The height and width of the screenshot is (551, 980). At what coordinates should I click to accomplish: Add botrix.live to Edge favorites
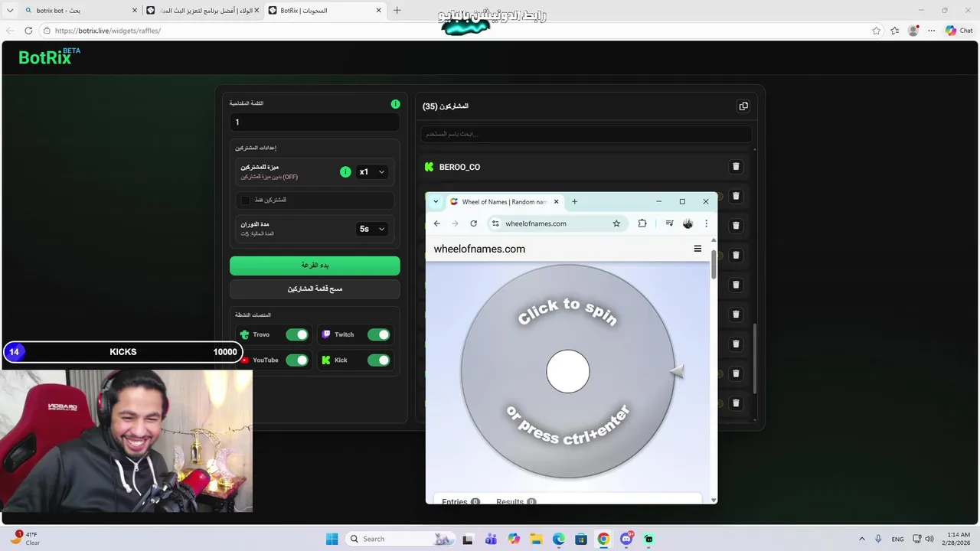[x=876, y=31]
